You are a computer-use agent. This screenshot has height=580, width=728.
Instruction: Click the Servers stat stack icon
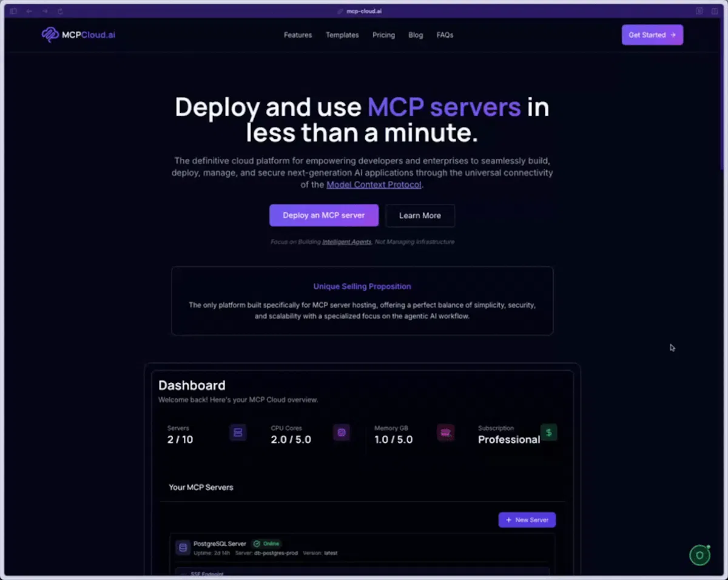pyautogui.click(x=238, y=433)
